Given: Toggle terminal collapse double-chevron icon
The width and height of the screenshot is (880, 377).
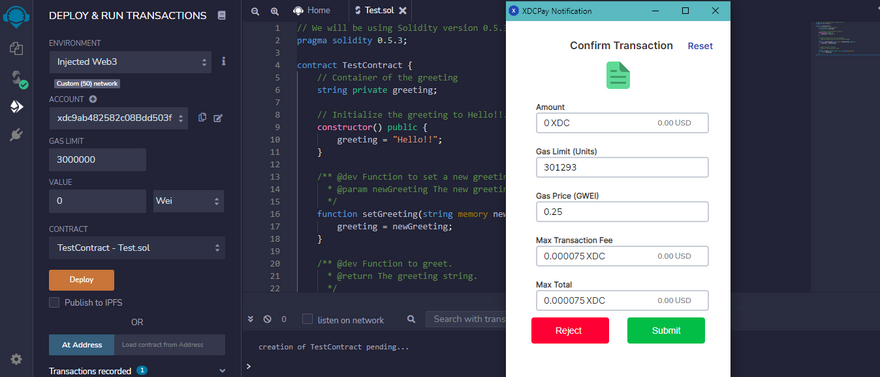Looking at the screenshot, I should [251, 319].
